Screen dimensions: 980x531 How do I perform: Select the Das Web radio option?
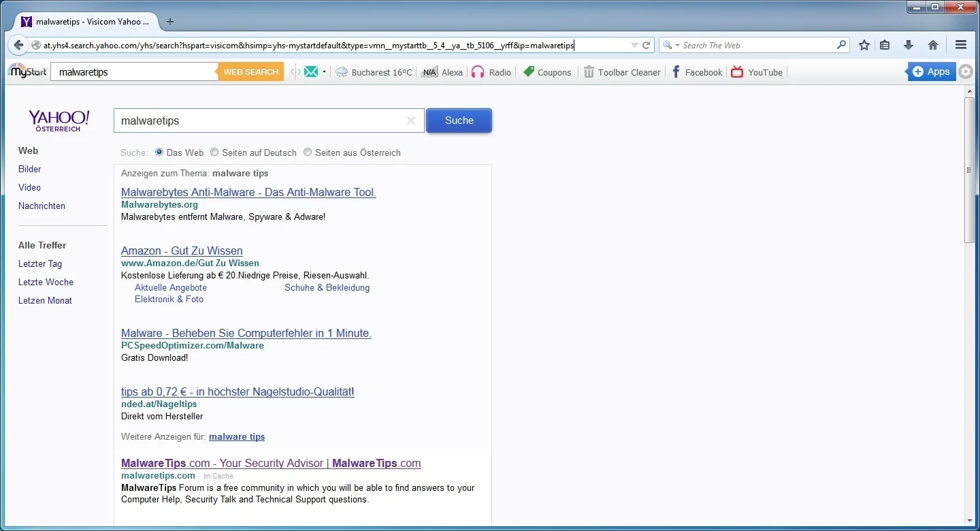tap(159, 152)
